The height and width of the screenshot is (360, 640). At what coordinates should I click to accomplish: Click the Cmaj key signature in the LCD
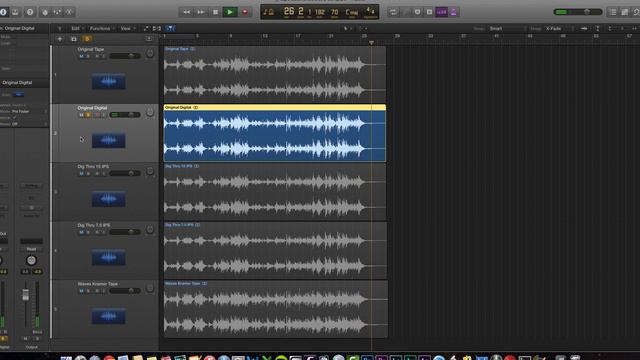[352, 12]
